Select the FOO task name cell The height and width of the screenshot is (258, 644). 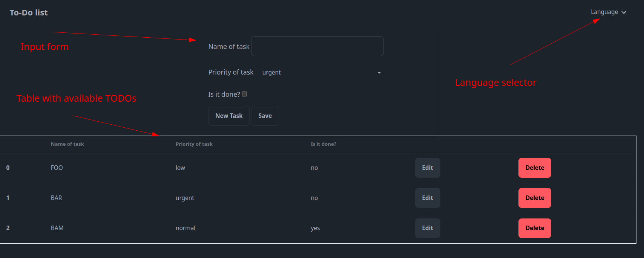[x=57, y=168]
